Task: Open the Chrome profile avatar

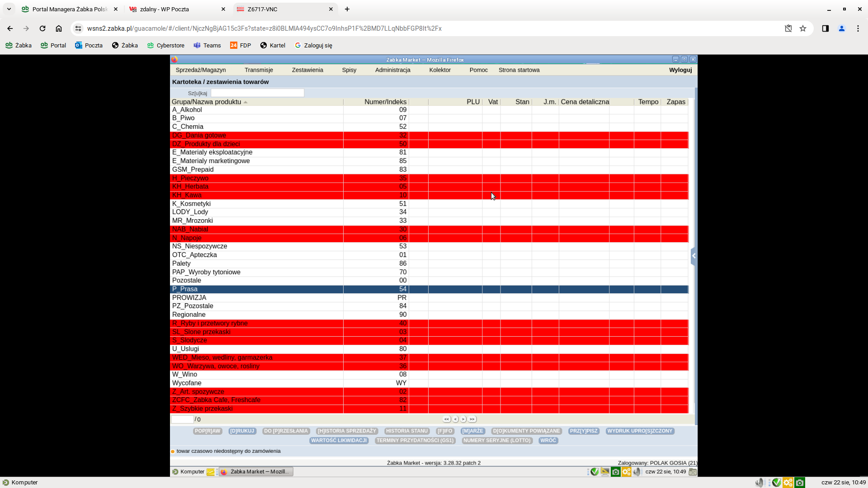Action: (841, 28)
